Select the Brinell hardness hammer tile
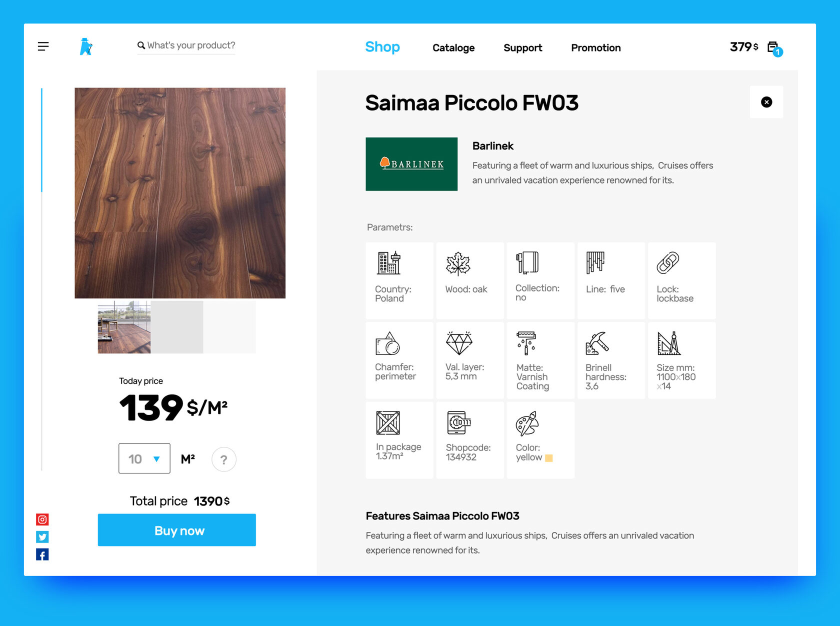The height and width of the screenshot is (626, 840). pos(611,360)
